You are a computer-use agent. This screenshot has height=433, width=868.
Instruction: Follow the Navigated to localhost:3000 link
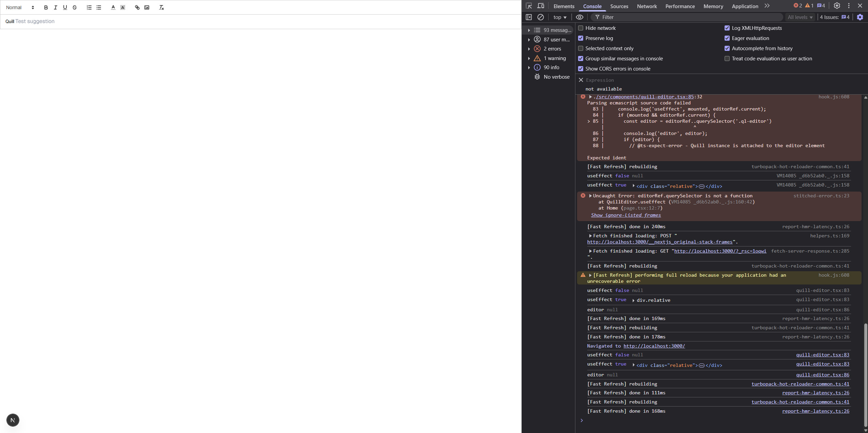654,346
